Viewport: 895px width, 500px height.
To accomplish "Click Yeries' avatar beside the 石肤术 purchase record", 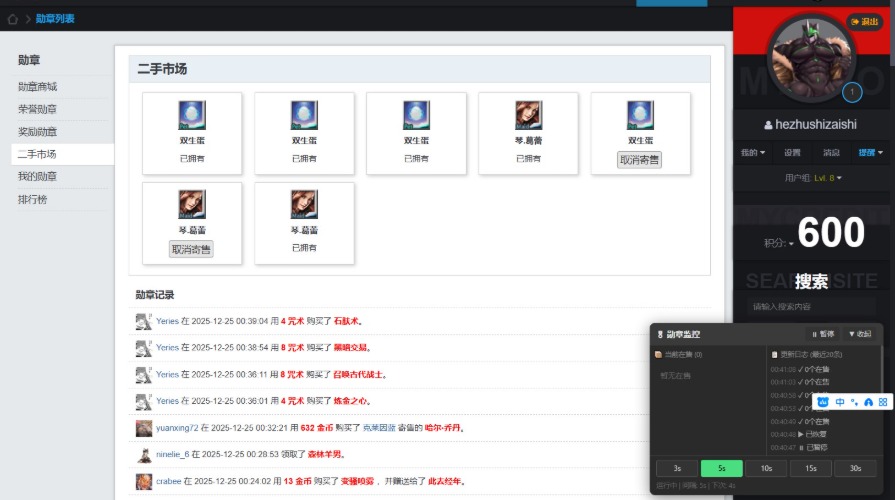I will tap(143, 321).
